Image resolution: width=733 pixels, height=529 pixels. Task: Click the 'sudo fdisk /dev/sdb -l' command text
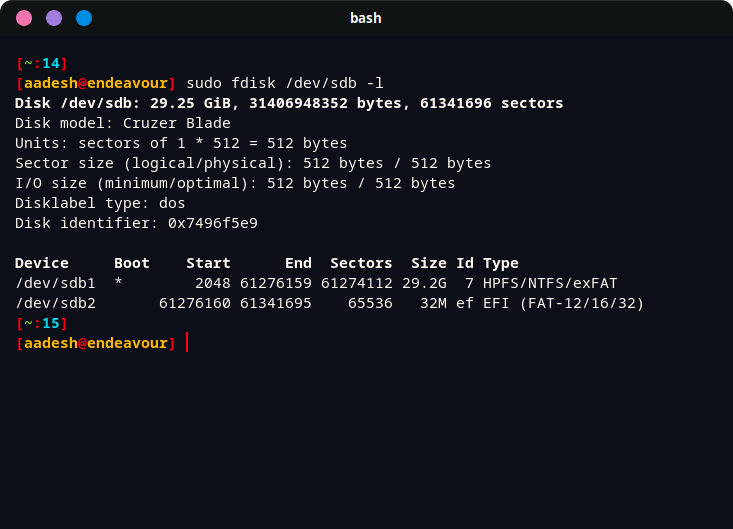tap(285, 83)
